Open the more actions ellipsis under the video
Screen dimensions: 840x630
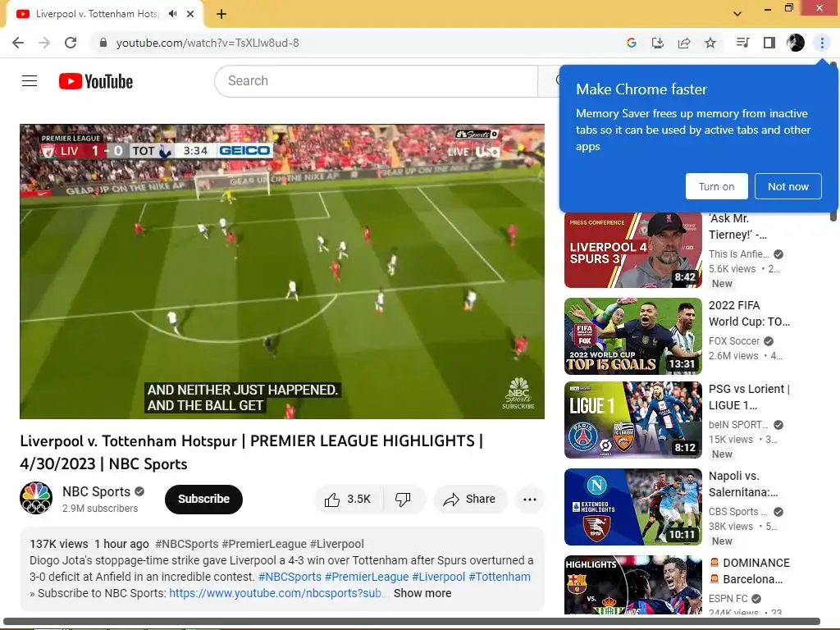point(530,500)
